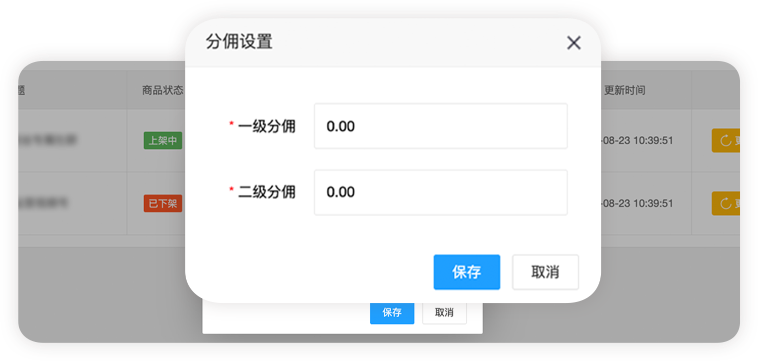Click the red 已下架 status tag
Viewport: 758px width, 361px height.
pos(163,203)
